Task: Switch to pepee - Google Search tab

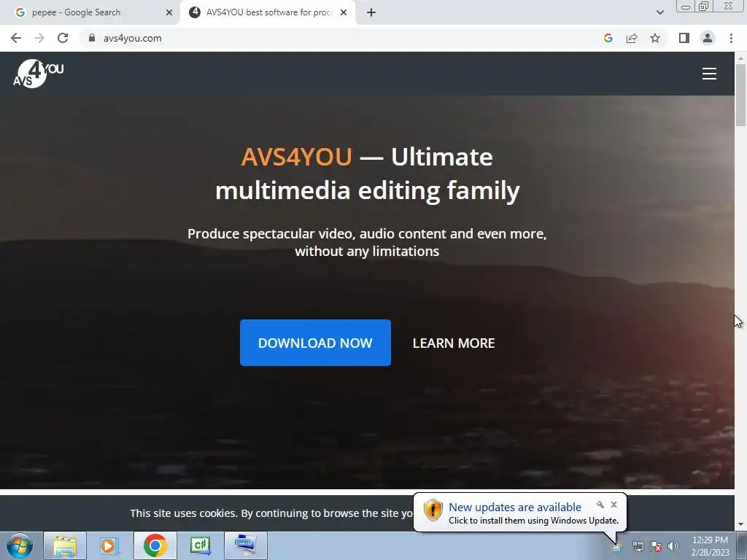Action: pyautogui.click(x=90, y=12)
